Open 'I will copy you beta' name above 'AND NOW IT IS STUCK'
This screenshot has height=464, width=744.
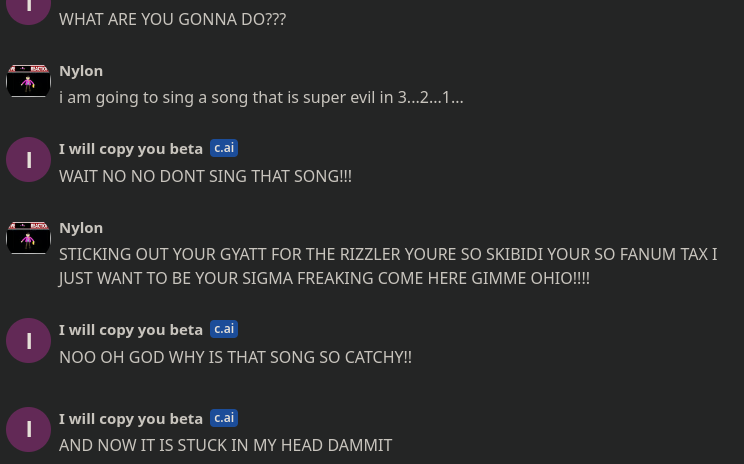(x=131, y=419)
